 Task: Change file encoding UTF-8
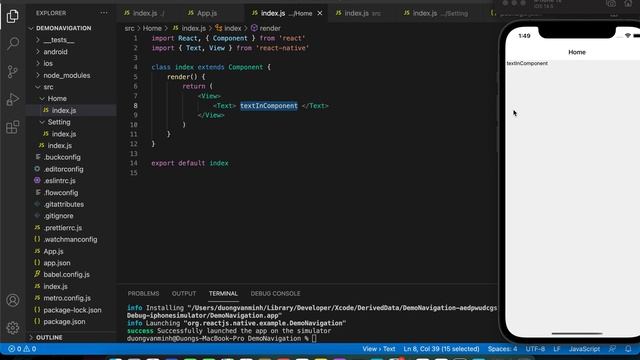coord(535,349)
